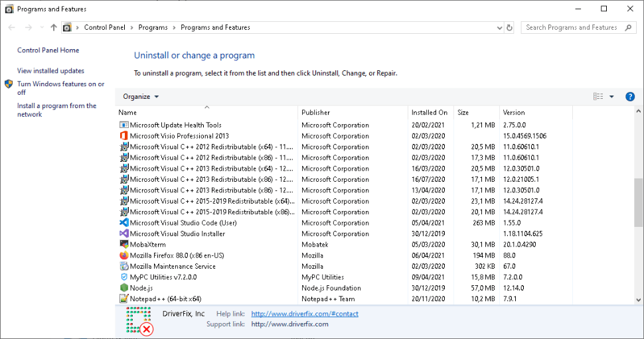Screen dimensions: 644x339
Task: Click the MyPC Utilities shield icon
Action: coord(123,277)
